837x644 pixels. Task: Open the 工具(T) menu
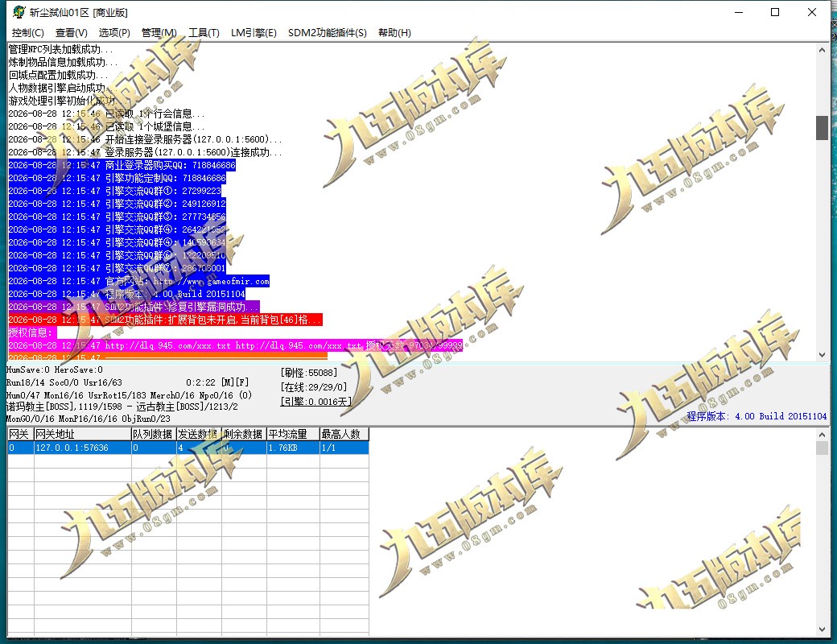point(204,32)
